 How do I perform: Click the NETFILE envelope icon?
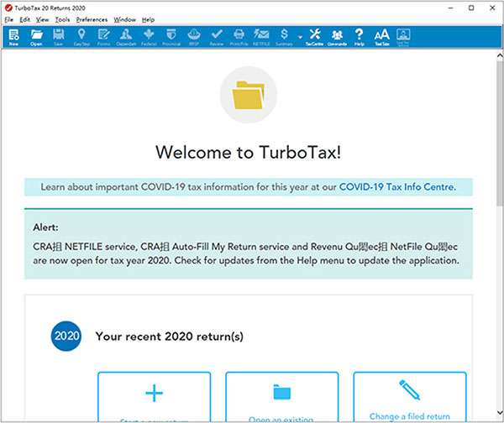(x=261, y=37)
